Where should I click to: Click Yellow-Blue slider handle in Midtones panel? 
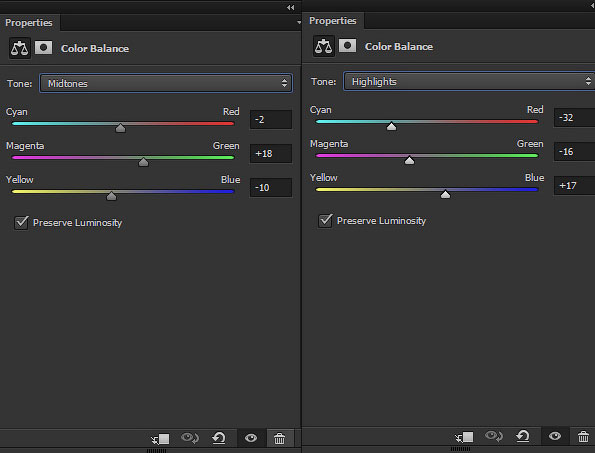[111, 196]
